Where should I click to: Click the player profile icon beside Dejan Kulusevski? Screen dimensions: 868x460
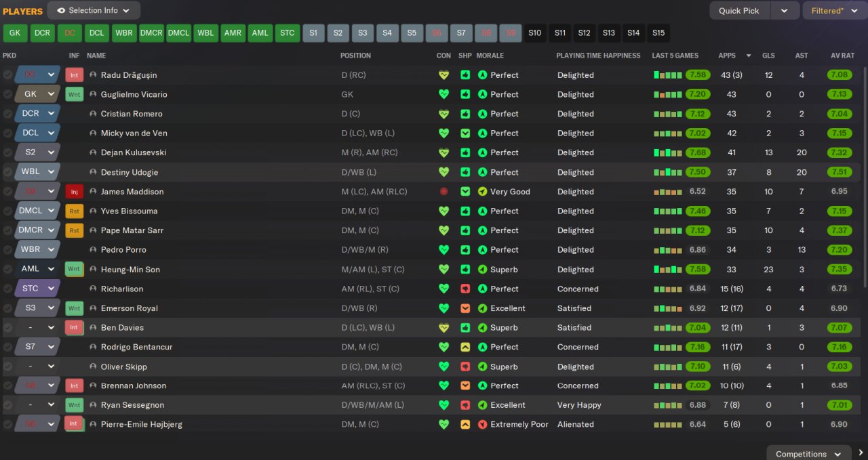[94, 152]
